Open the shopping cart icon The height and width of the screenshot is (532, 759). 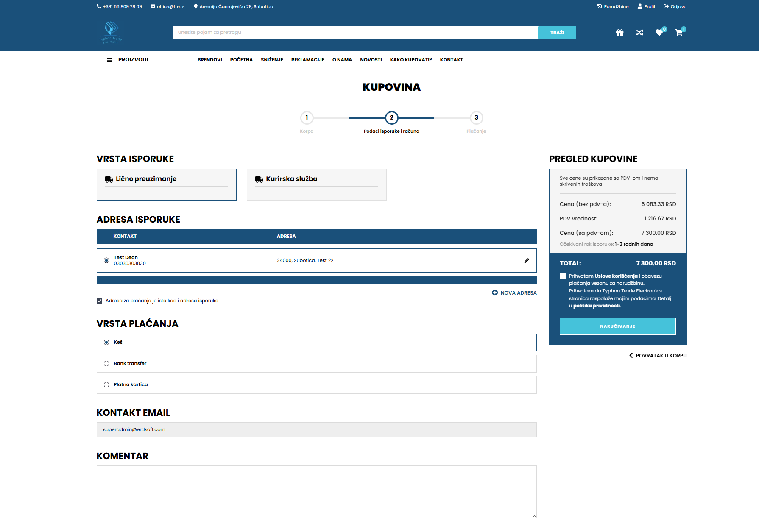pos(679,33)
